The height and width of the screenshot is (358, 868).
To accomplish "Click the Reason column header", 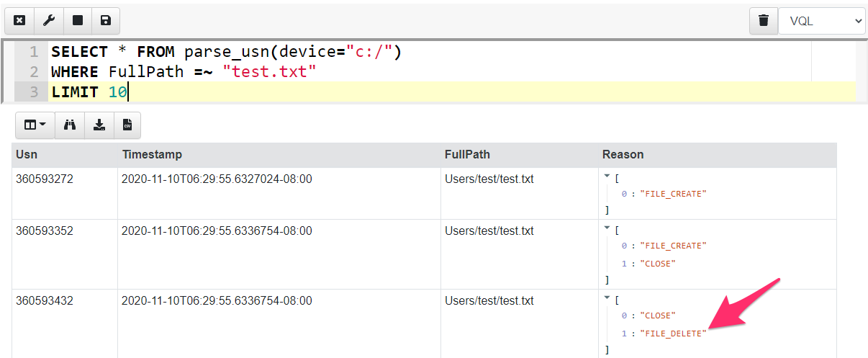I will click(x=623, y=154).
